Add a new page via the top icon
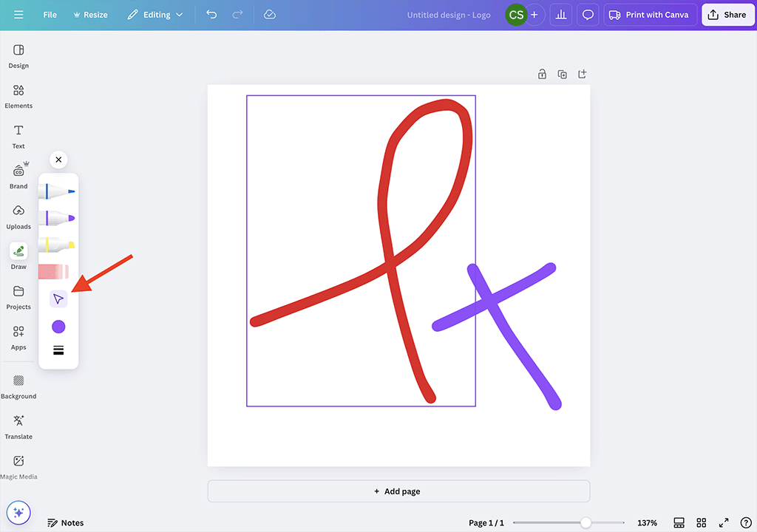Screen dimensions: 757x532 pyautogui.click(x=583, y=75)
